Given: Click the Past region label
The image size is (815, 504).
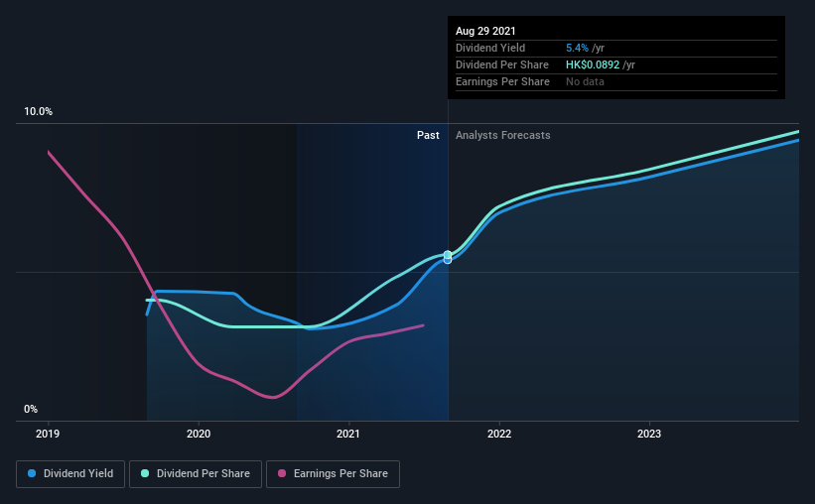Looking at the screenshot, I should pos(428,135).
